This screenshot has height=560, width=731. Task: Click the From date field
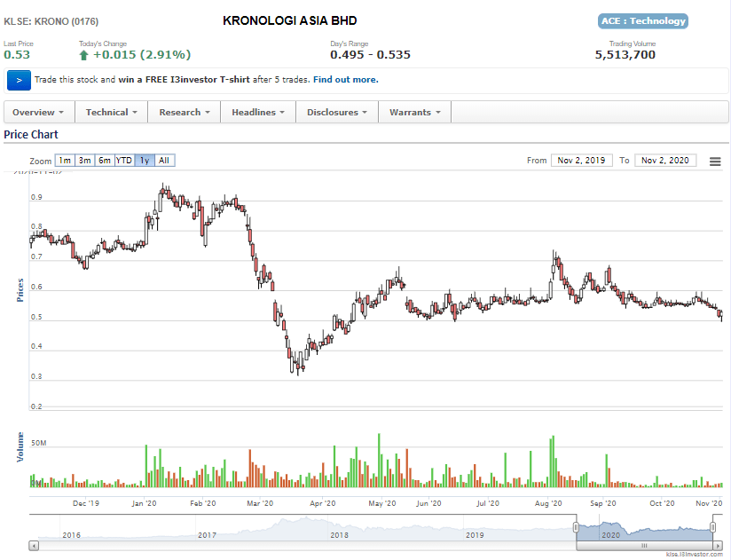point(581,161)
